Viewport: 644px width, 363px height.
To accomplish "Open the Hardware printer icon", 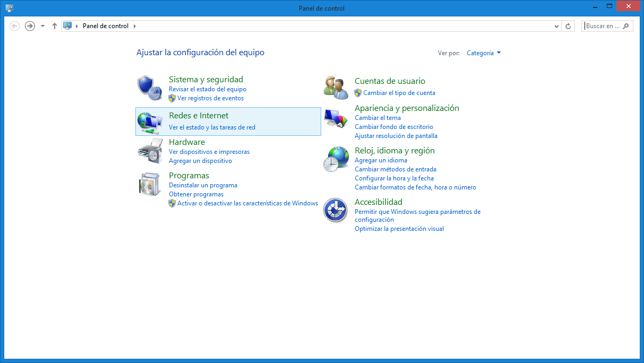I will (150, 151).
